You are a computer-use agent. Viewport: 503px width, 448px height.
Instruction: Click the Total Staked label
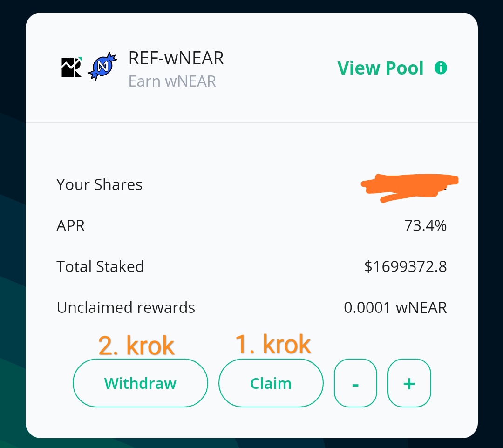[x=100, y=267]
